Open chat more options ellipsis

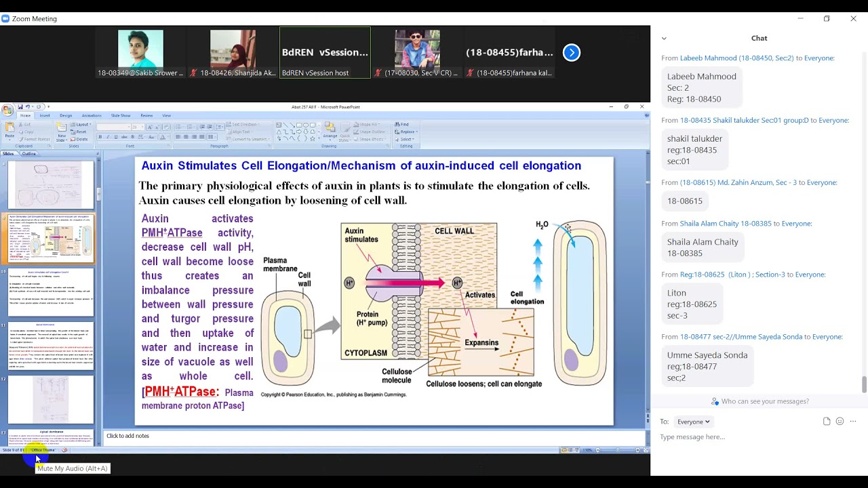point(853,422)
